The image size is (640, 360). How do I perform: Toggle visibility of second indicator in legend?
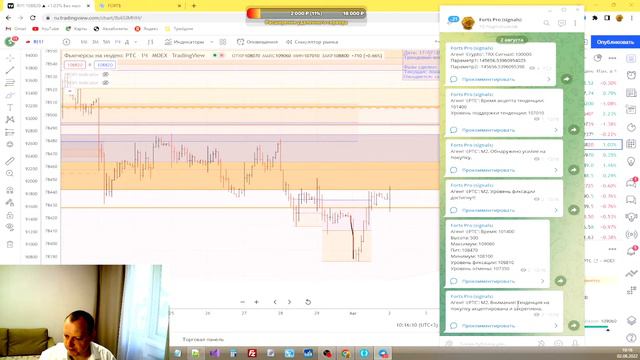click(106, 82)
